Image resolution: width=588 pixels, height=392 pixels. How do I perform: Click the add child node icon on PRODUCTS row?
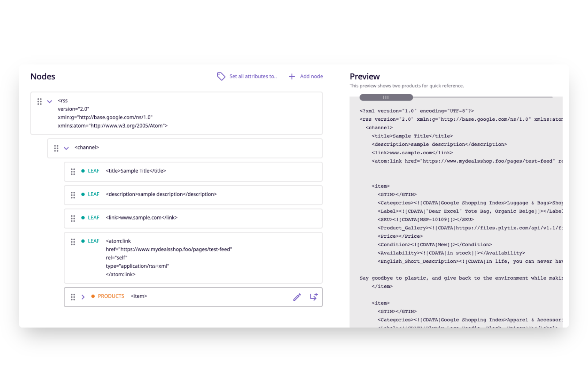[314, 297]
